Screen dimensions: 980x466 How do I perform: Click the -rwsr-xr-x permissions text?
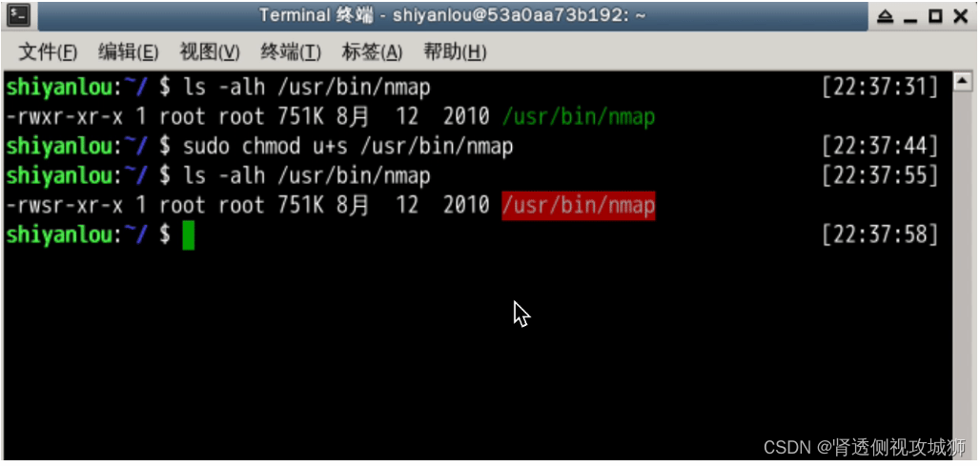pyautogui.click(x=65, y=206)
